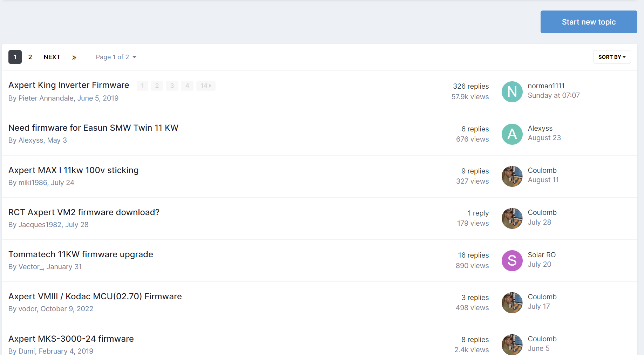
Task: Go to page 4 of Axpert King topic
Action: pyautogui.click(x=187, y=86)
